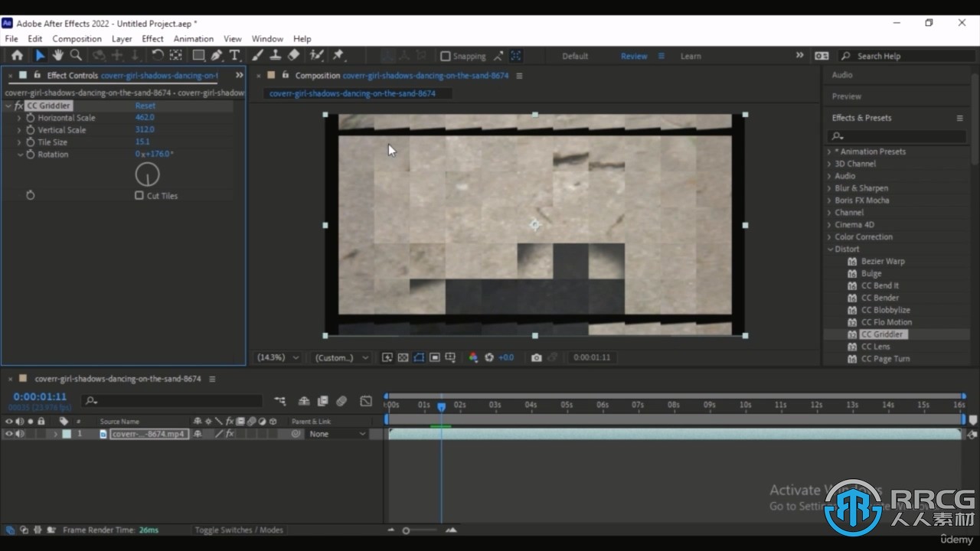Click the snapshot camera icon in viewer
980x551 pixels.
point(536,357)
